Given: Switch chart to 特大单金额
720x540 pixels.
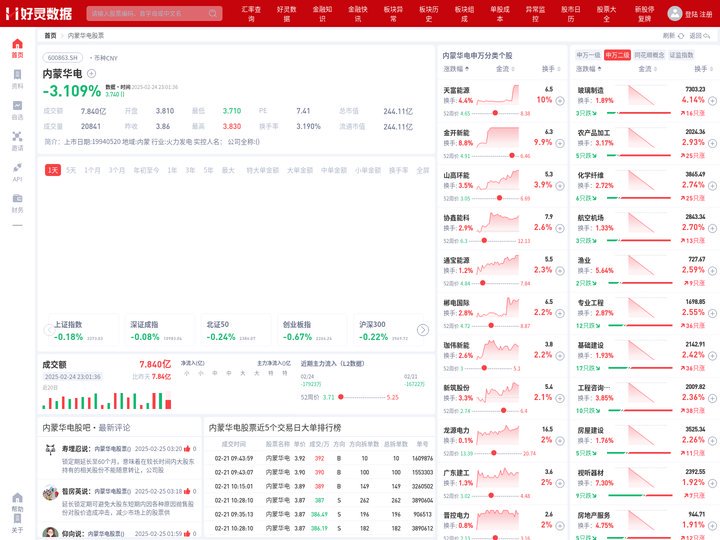Looking at the screenshot, I should pos(263,170).
